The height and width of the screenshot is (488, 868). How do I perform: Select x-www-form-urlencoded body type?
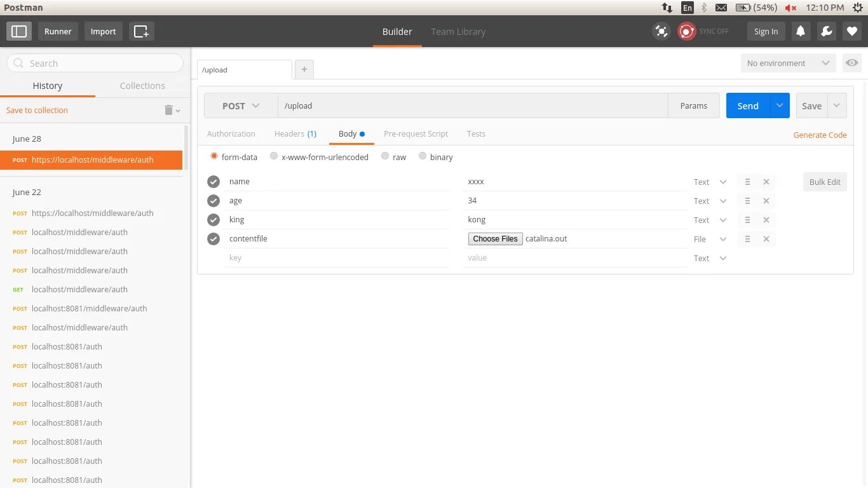point(274,156)
